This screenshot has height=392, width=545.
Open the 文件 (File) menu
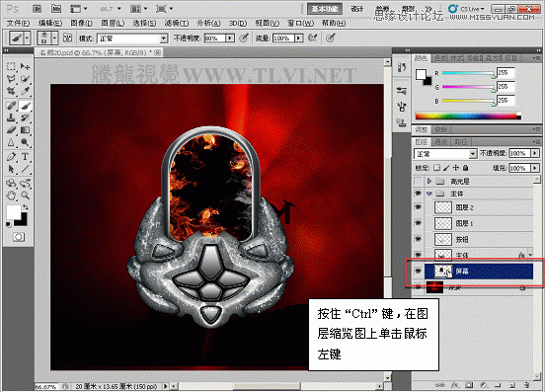(19, 23)
